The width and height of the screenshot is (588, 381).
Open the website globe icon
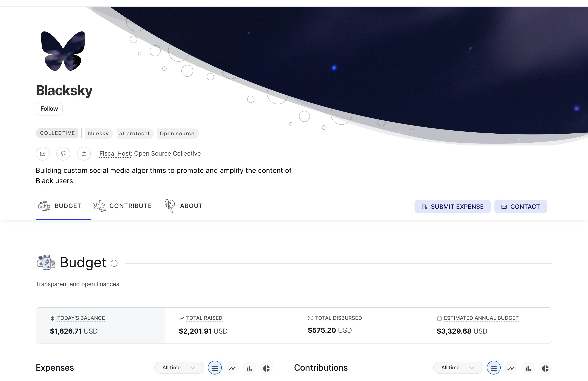pos(84,154)
